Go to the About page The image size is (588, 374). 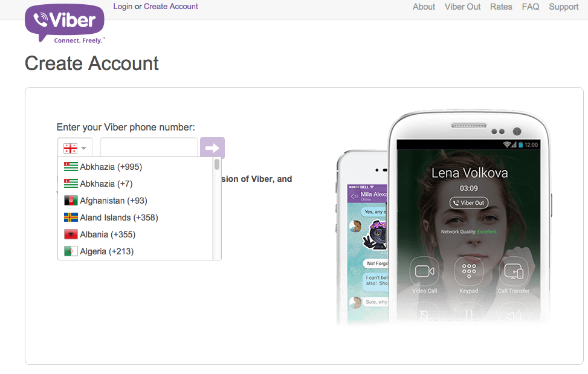point(424,7)
